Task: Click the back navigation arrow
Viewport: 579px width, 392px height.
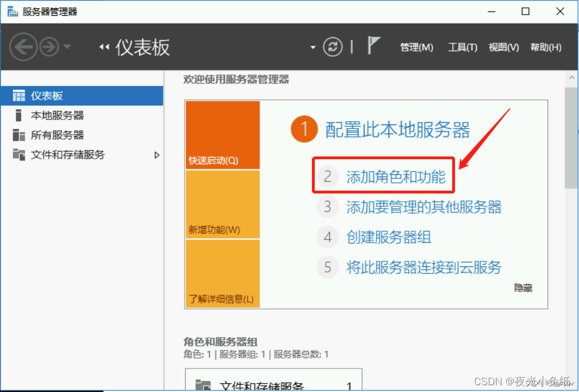Action: click(x=23, y=47)
